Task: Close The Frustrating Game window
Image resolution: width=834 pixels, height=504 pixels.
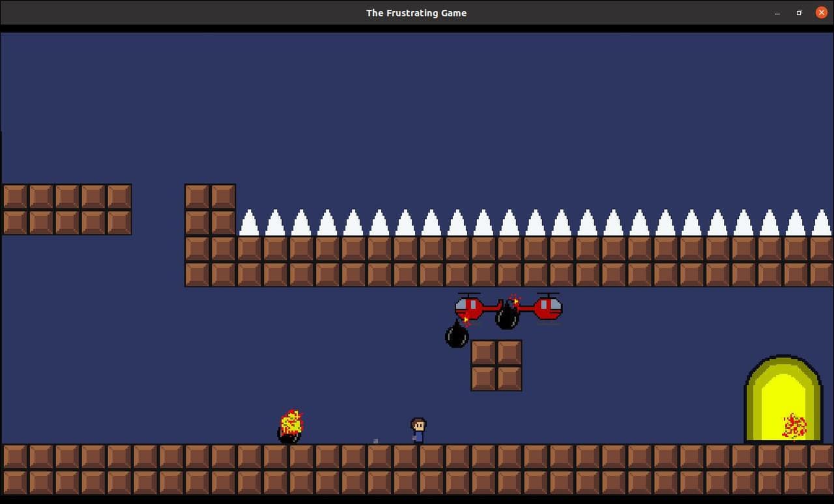Action: point(821,13)
